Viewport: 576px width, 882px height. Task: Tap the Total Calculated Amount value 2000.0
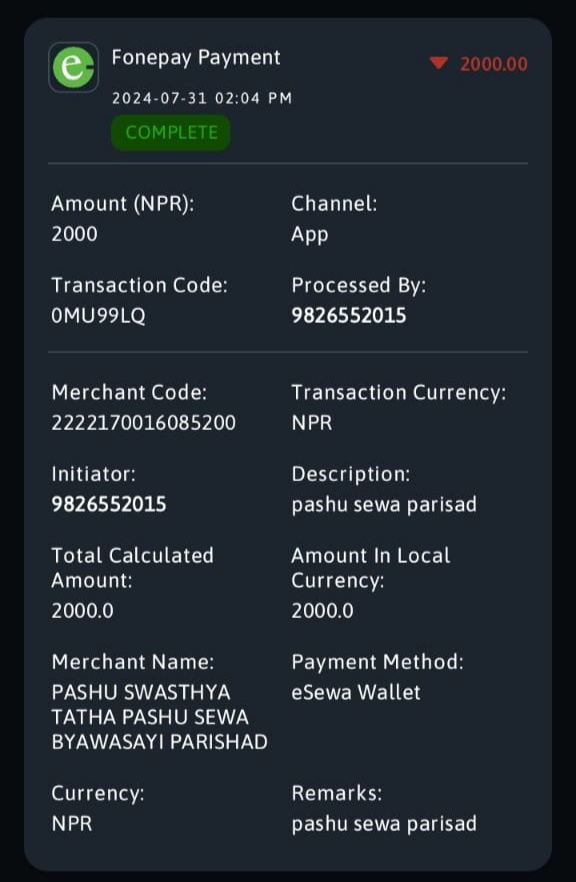point(83,610)
